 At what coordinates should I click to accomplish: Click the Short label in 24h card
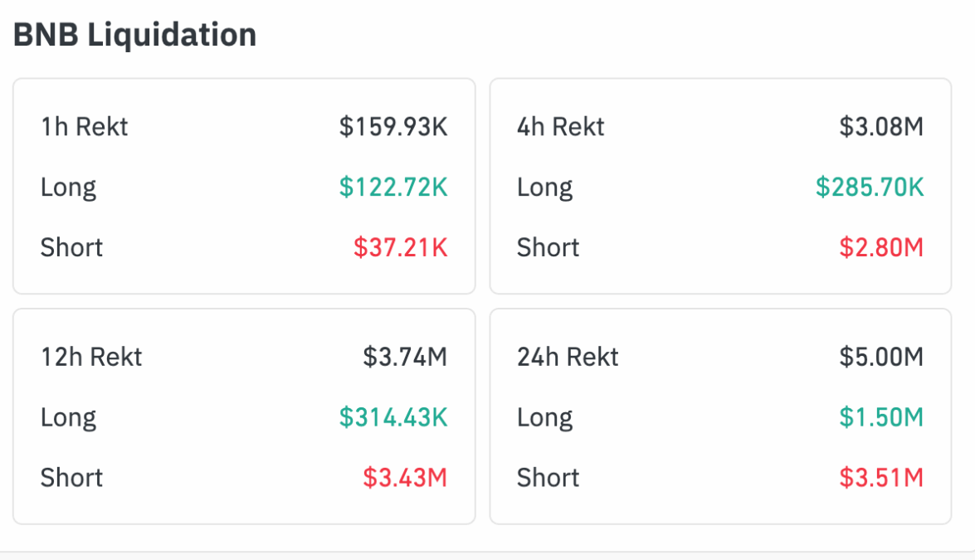548,478
